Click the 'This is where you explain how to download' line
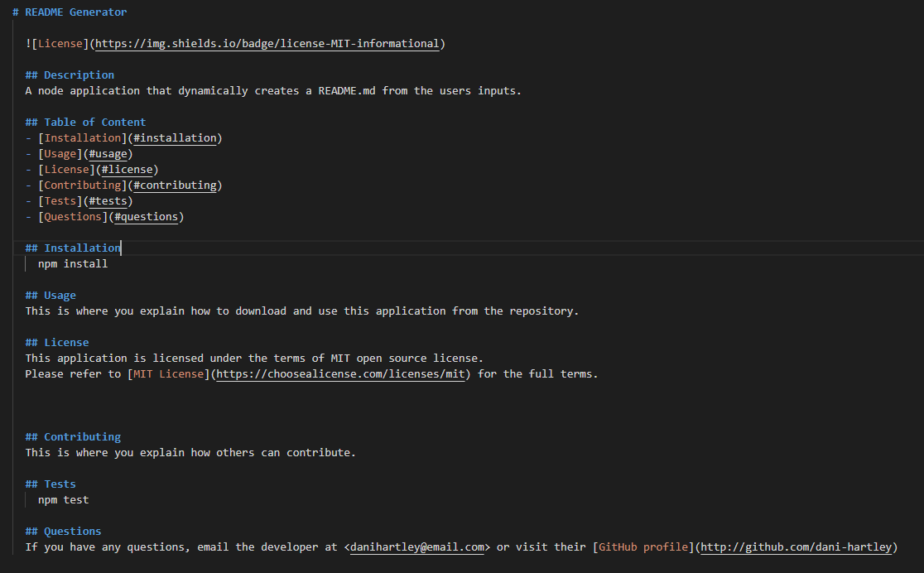Screen dimensions: 924x573 [301, 311]
